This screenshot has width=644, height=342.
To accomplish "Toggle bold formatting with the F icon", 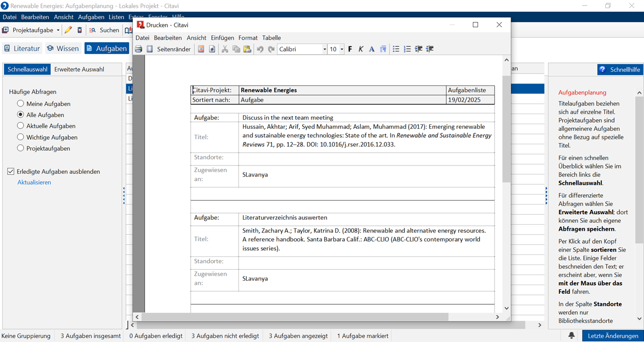I will click(350, 49).
